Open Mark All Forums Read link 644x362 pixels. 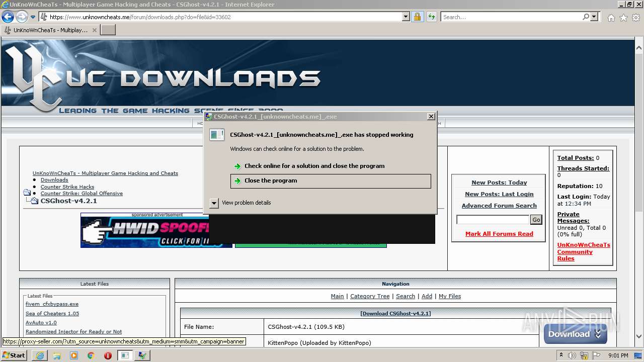(499, 234)
